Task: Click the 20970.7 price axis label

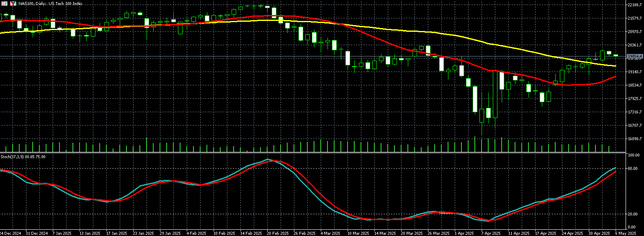Action: coord(635,32)
